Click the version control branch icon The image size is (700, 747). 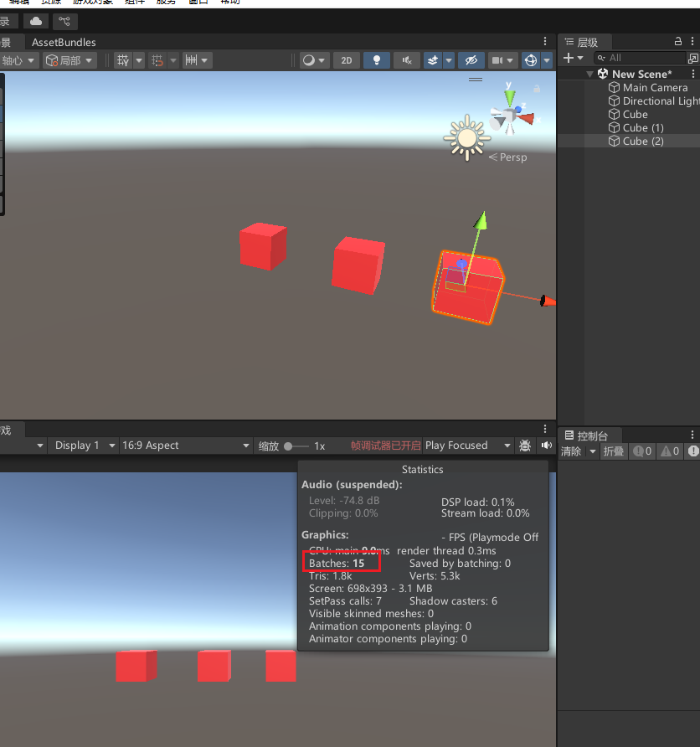pyautogui.click(x=64, y=21)
